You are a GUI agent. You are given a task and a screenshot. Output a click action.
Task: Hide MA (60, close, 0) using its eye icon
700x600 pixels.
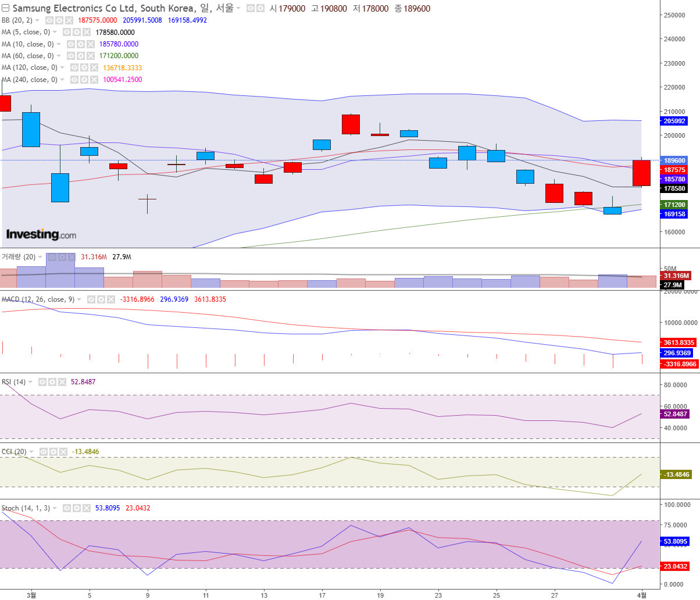(71, 56)
